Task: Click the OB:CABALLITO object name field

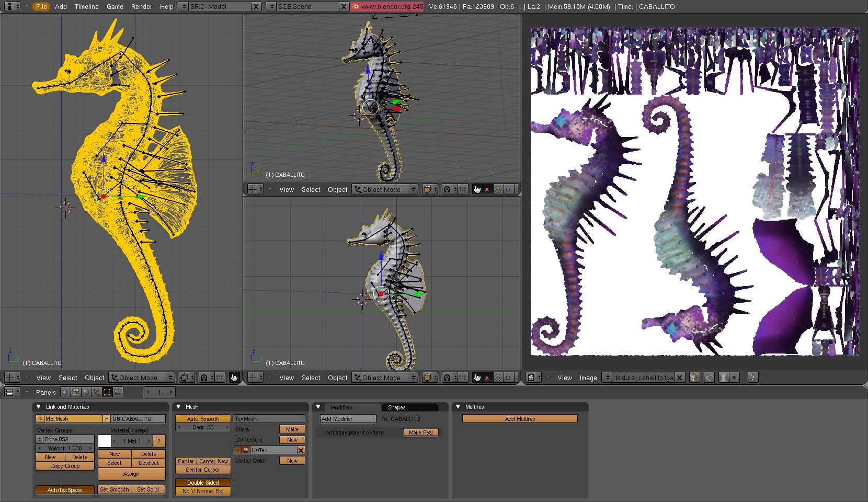Action: pos(138,419)
